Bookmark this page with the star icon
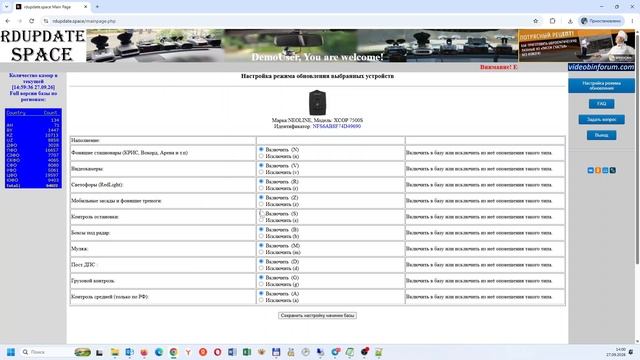Image resolution: width=640 pixels, height=360 pixels. 536,21
